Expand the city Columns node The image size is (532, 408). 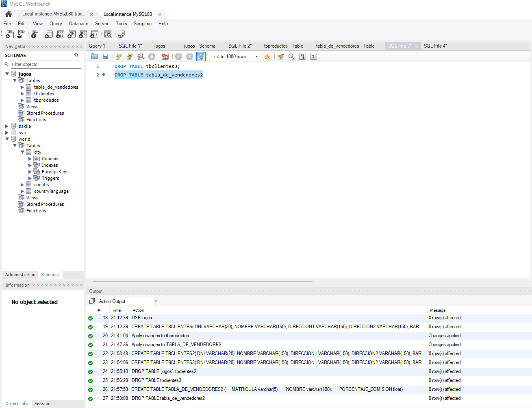click(30, 159)
